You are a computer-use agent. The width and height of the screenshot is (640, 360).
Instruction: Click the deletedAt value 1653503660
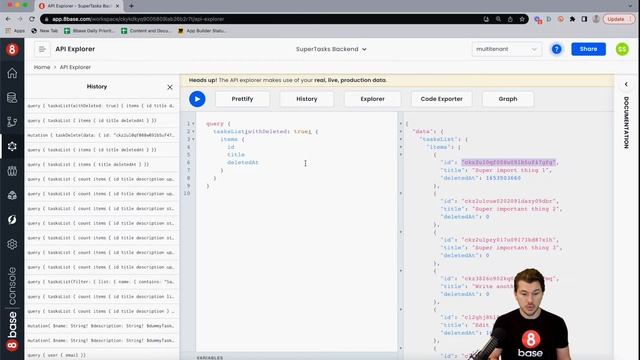pyautogui.click(x=503, y=178)
